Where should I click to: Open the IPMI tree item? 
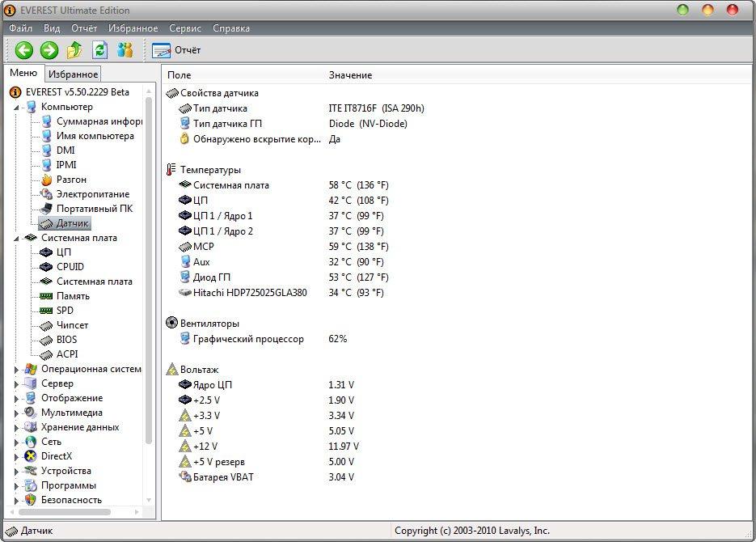(x=66, y=165)
